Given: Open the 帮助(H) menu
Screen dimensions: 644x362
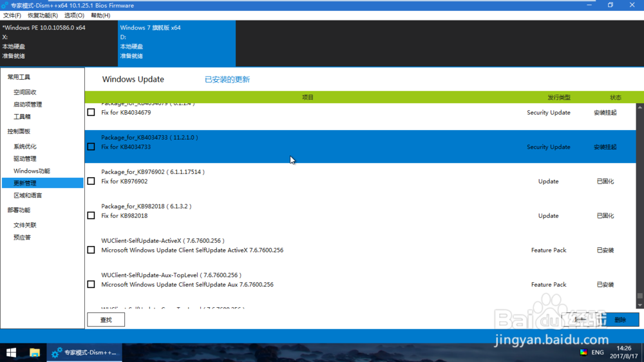Looking at the screenshot, I should click(100, 15).
